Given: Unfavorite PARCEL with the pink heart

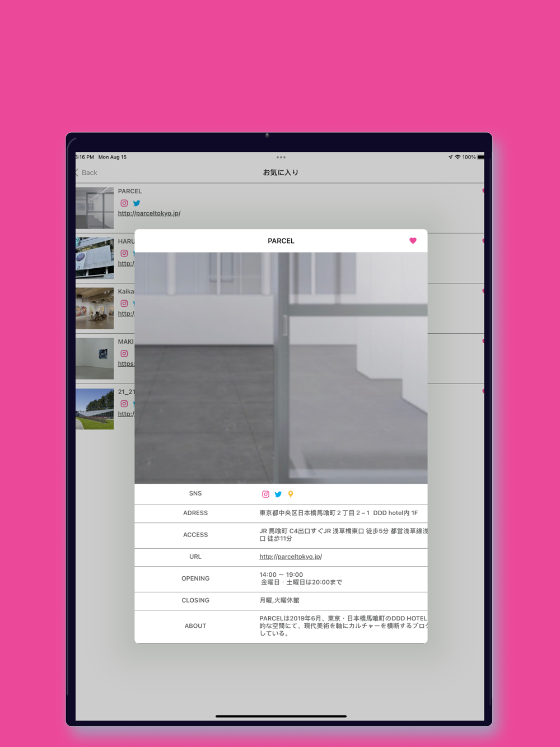Looking at the screenshot, I should click(x=413, y=241).
